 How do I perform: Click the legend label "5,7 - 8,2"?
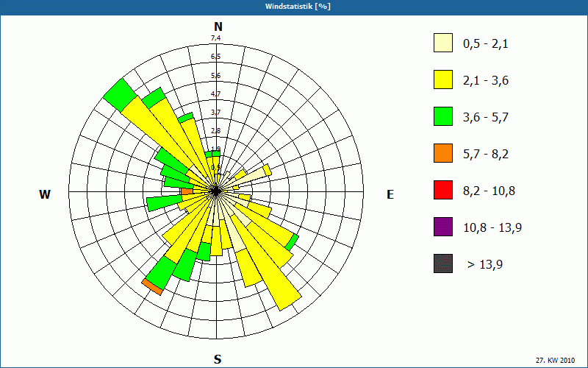click(486, 155)
